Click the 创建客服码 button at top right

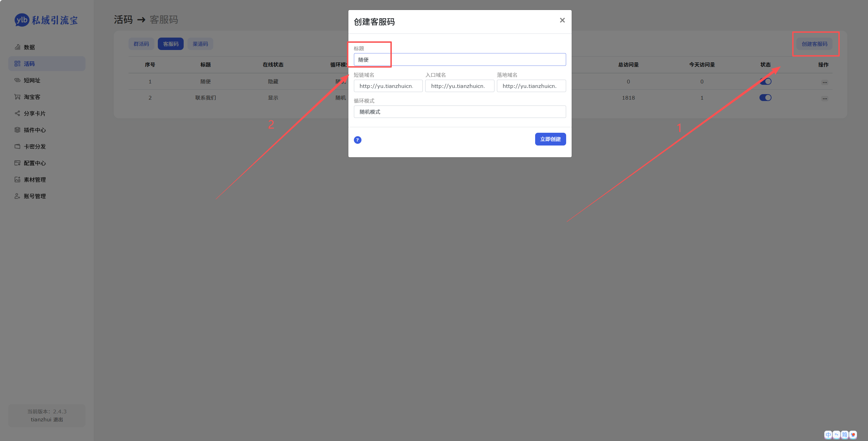(814, 44)
